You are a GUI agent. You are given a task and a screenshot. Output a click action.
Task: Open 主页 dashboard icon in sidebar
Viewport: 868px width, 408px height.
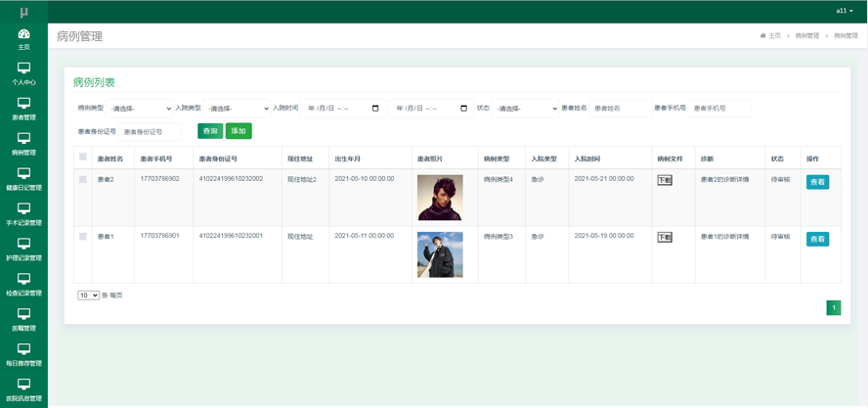click(x=23, y=34)
